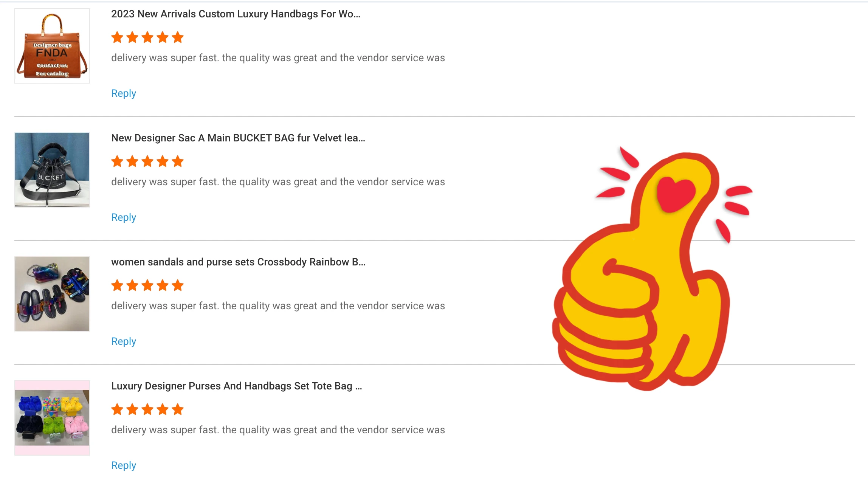This screenshot has width=868, height=487.
Task: Click the red heart on the thumb sticker
Action: point(676,194)
